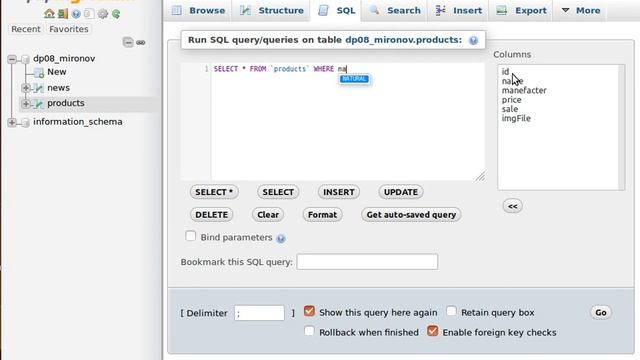Switch to the Browse tab
640x360 pixels.
click(198, 10)
